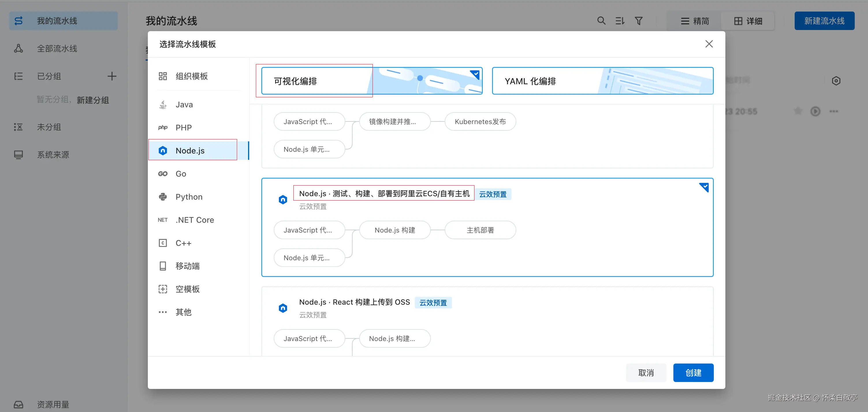Choose the 组织模板 category

[199, 76]
